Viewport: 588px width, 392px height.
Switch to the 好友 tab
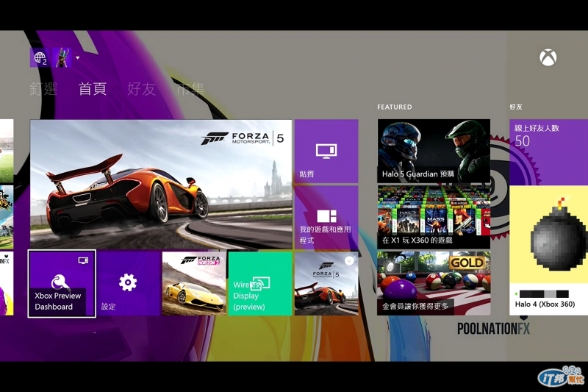click(x=141, y=89)
